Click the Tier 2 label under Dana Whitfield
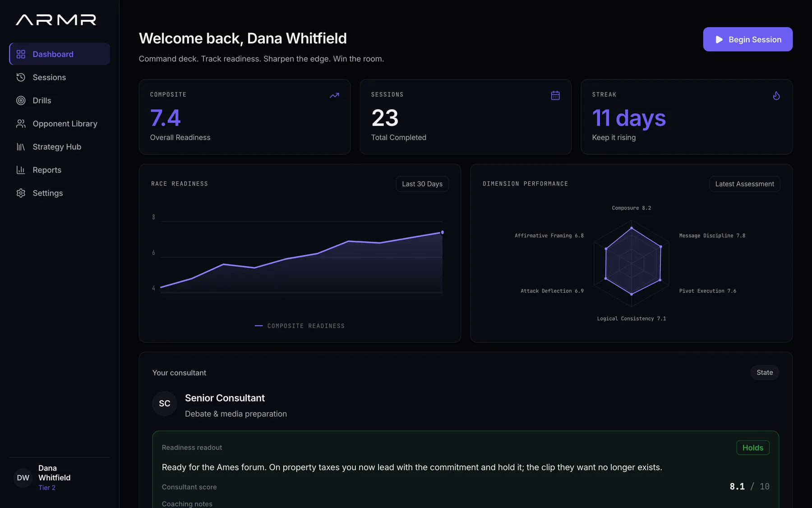812x508 pixels. 47,488
